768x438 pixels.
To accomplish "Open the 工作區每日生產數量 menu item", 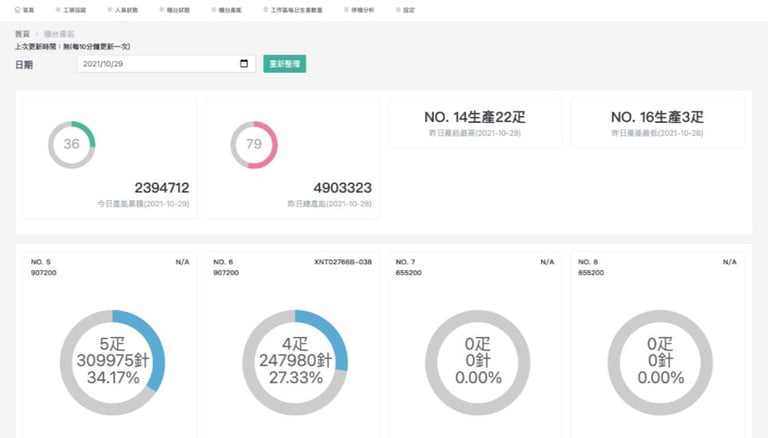I will point(293,10).
